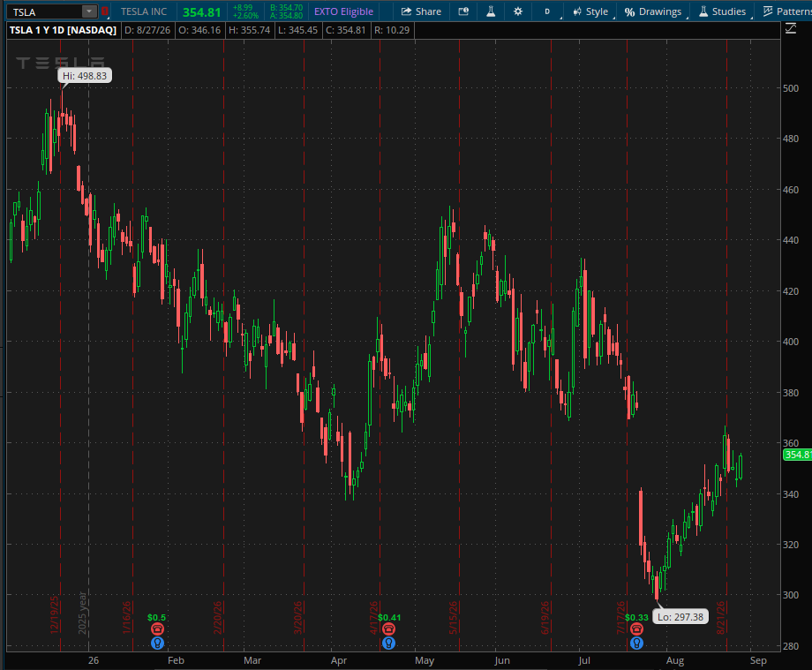Click the R: 10.29 range value in header
Image resolution: width=812 pixels, height=670 pixels.
[x=392, y=30]
